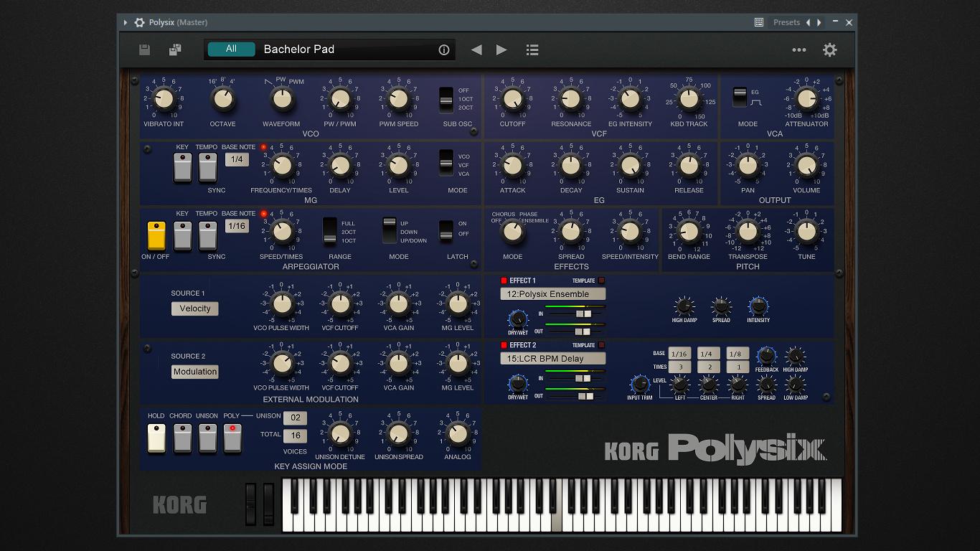Click the Attenuator knob in VCA
Screen dimensions: 980x551
pos(806,99)
